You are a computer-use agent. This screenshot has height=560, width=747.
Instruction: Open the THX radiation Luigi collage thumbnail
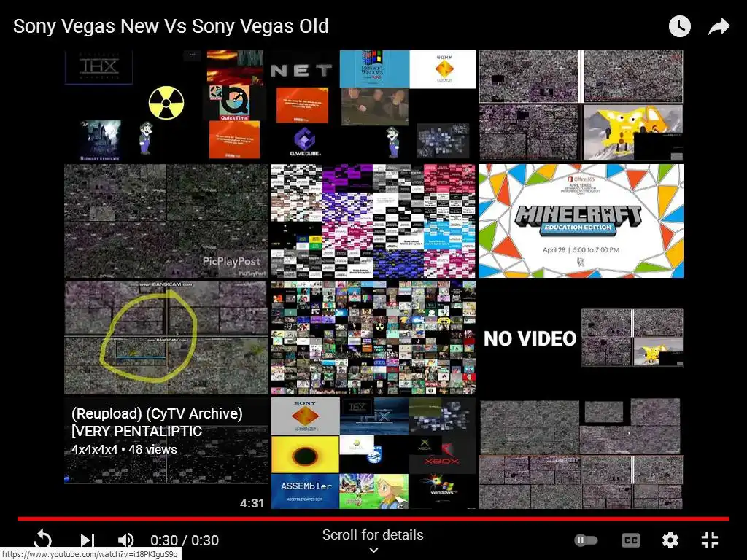click(166, 106)
